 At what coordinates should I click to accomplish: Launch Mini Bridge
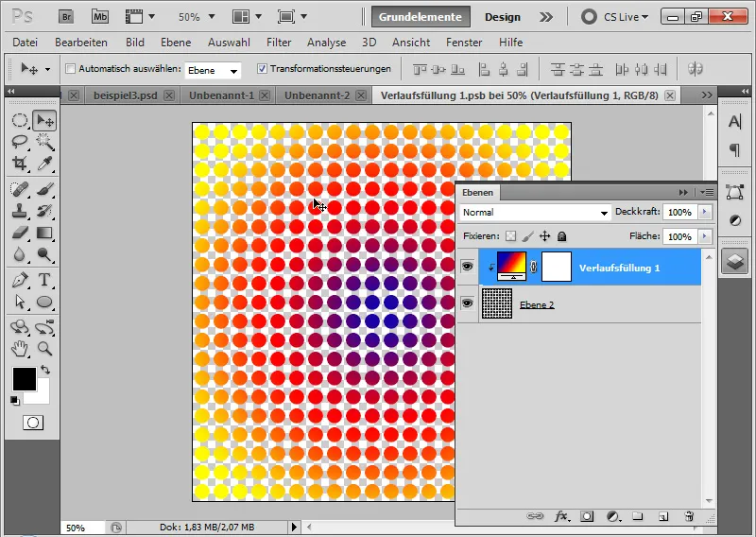point(100,17)
